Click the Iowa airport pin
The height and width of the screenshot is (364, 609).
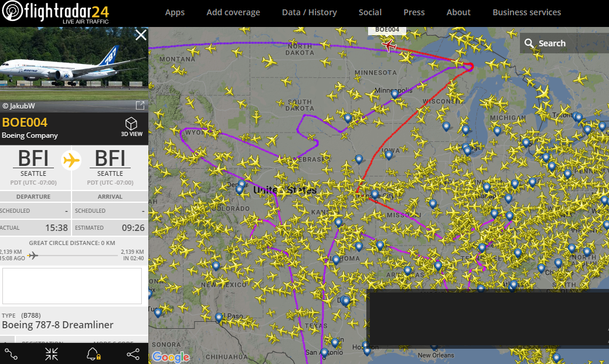coord(389,155)
